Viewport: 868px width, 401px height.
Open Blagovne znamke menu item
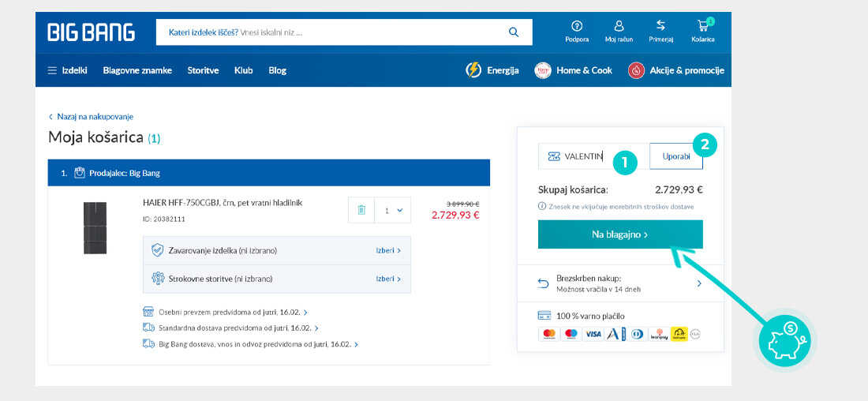point(137,70)
